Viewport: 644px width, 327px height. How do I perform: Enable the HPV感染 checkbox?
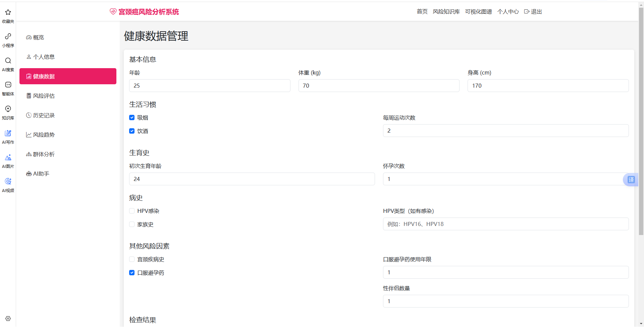(x=132, y=211)
